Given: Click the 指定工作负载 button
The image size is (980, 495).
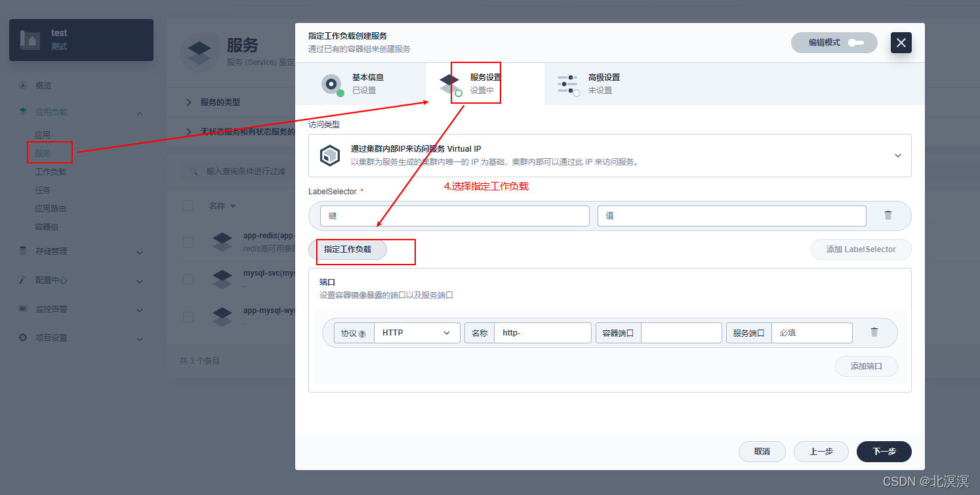Looking at the screenshot, I should (x=348, y=249).
